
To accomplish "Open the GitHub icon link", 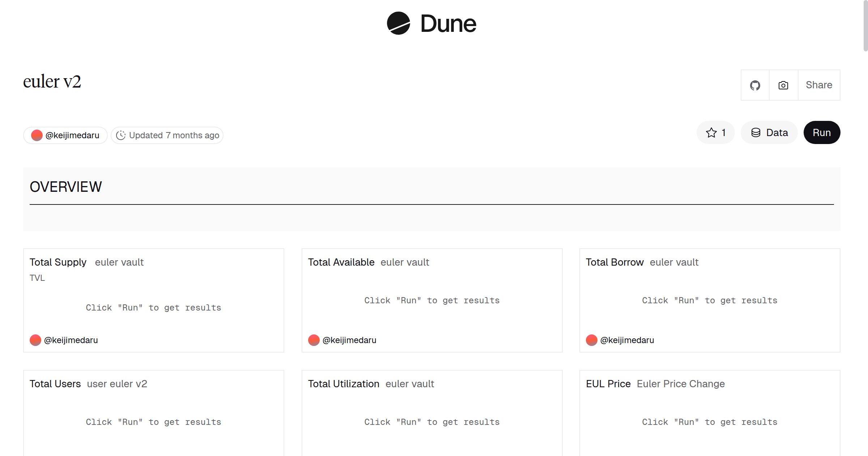I will tap(755, 85).
